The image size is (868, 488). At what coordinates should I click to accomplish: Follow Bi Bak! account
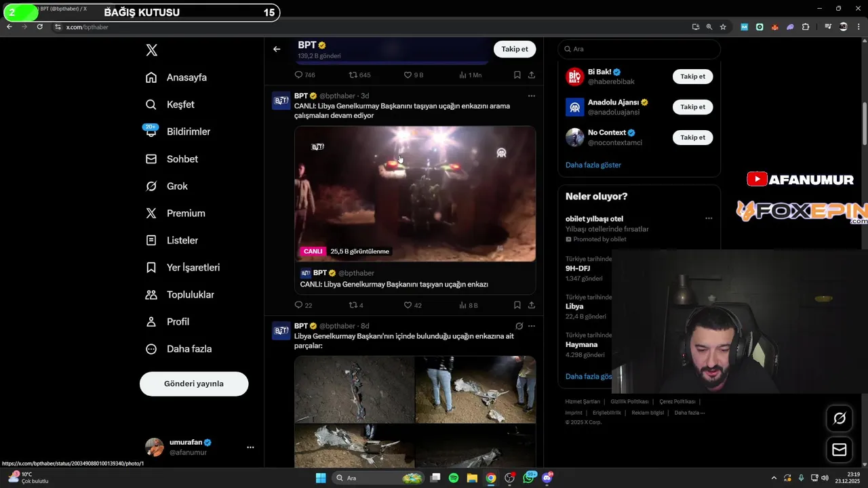point(692,77)
